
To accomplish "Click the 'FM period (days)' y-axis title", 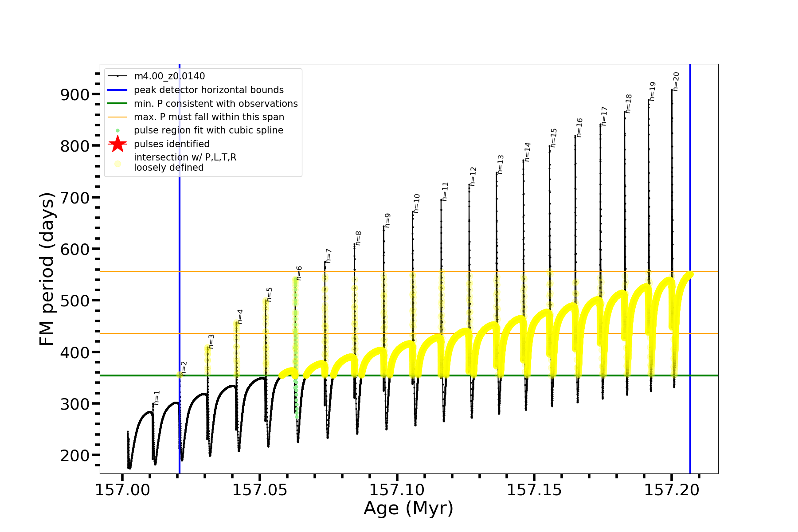I will [47, 269].
